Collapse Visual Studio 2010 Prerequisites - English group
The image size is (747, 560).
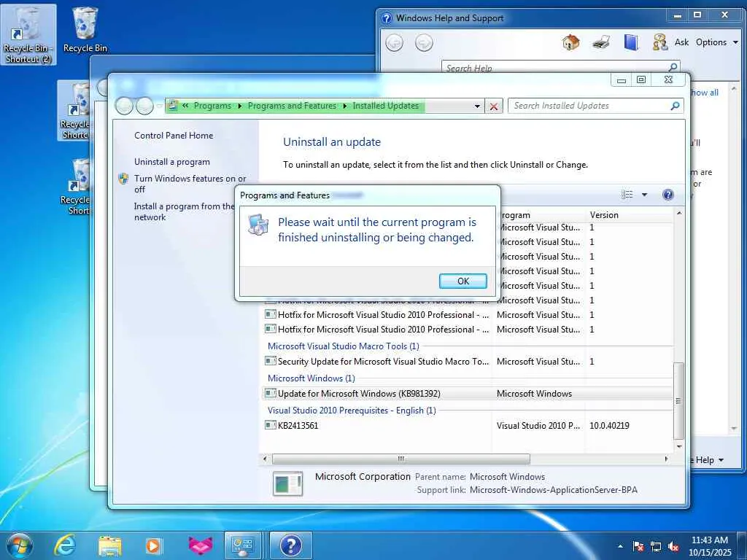coord(351,410)
